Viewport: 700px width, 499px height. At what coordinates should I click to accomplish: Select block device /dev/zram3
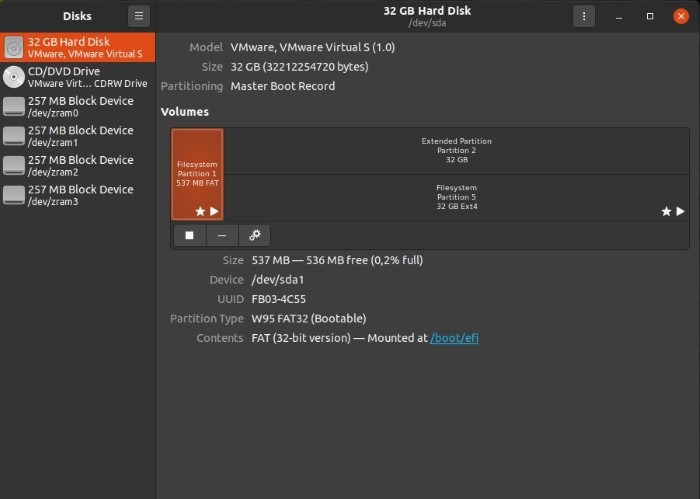click(x=78, y=195)
